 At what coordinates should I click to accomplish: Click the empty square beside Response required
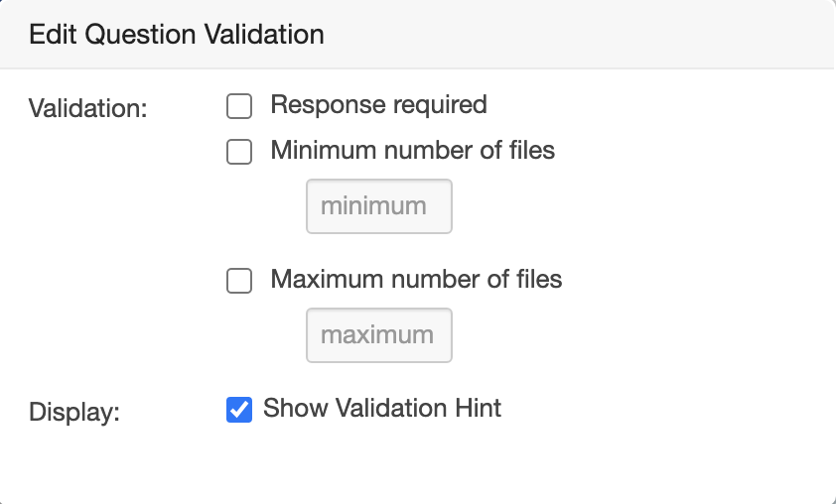pos(239,106)
